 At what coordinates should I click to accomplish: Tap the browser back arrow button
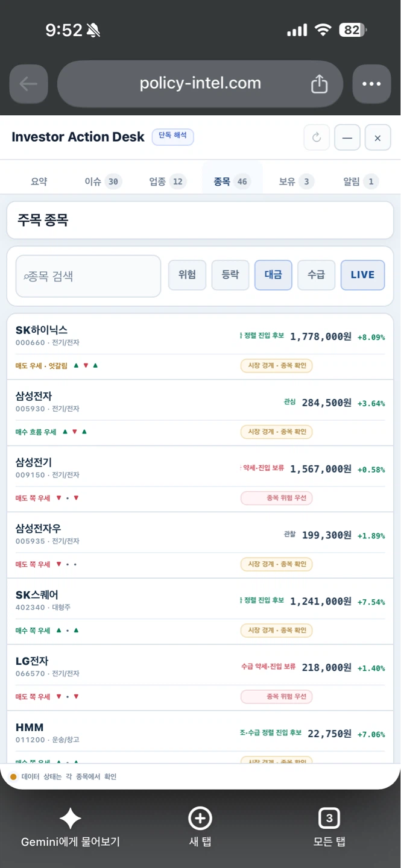click(28, 84)
